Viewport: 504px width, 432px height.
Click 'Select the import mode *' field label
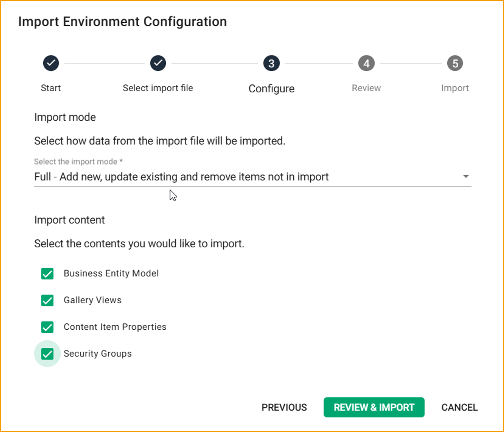78,162
